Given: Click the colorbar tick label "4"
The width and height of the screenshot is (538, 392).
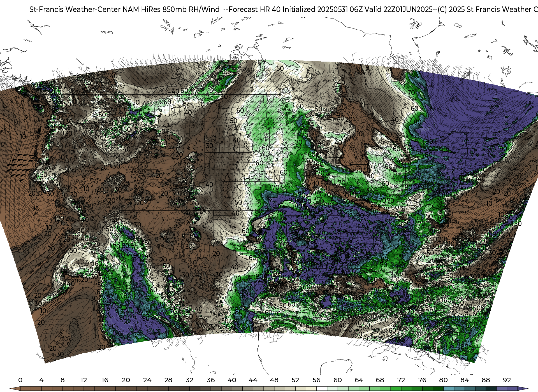Looking at the screenshot, I should click(x=41, y=380).
